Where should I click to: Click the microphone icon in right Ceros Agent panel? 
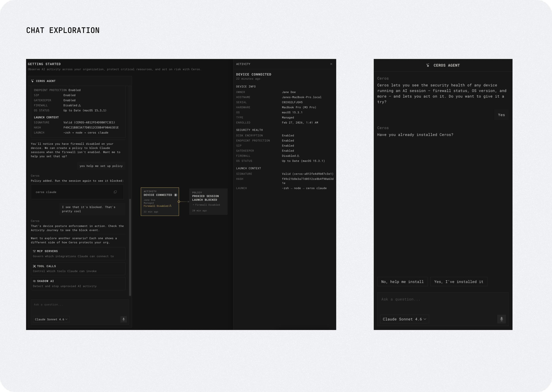click(x=501, y=319)
